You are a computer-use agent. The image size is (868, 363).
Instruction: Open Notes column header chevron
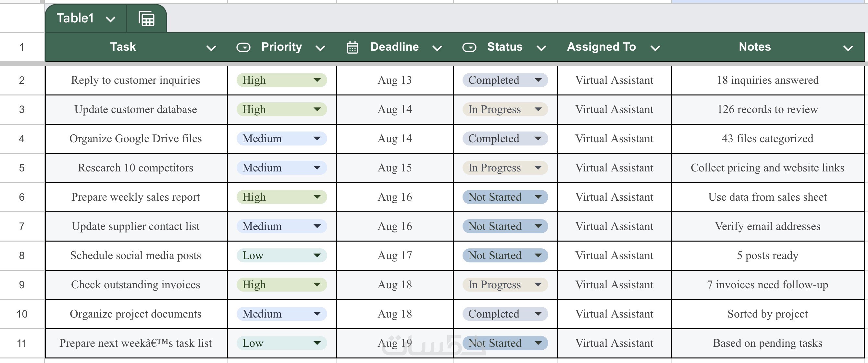[x=848, y=48]
